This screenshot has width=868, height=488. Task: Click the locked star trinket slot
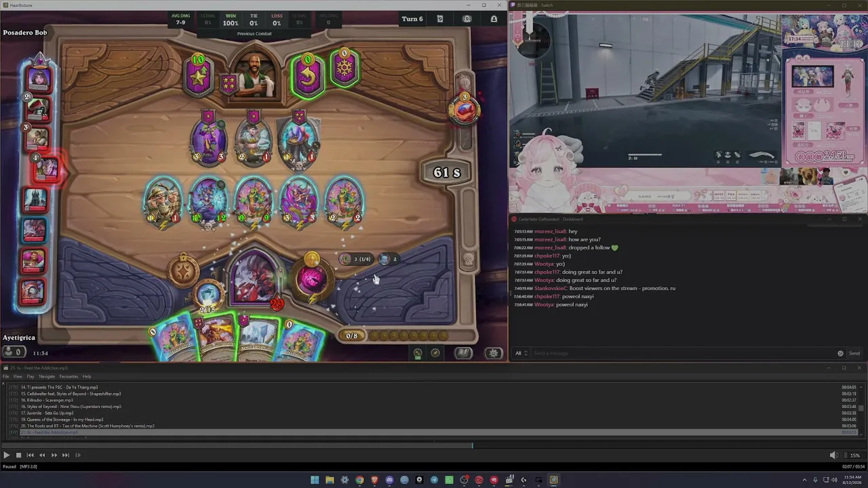[x=183, y=272]
